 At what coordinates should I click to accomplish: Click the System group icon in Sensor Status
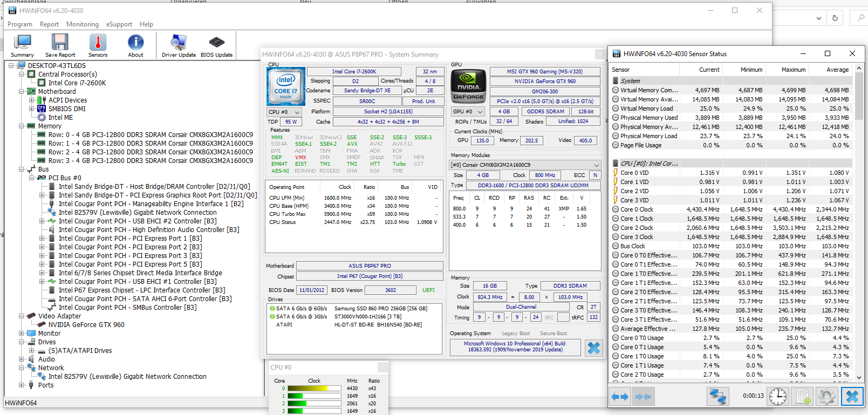click(x=616, y=81)
